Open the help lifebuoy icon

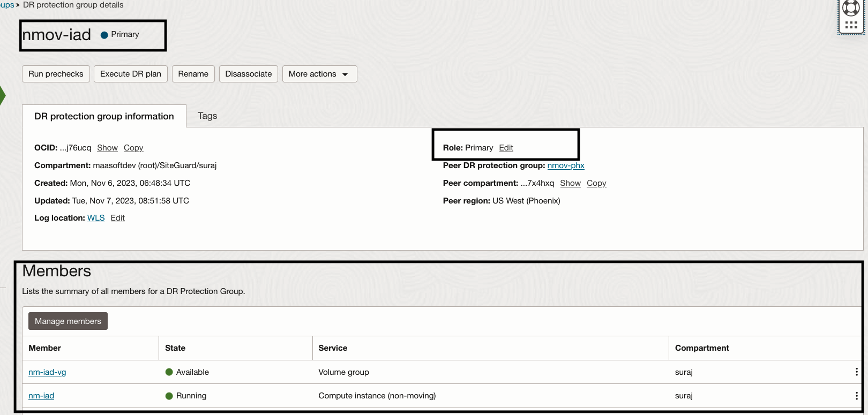coord(851,8)
